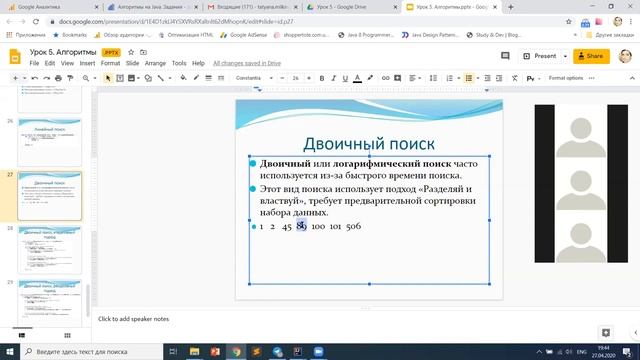Edit the font size field
The width and height of the screenshot is (640, 360).
pyautogui.click(x=296, y=78)
